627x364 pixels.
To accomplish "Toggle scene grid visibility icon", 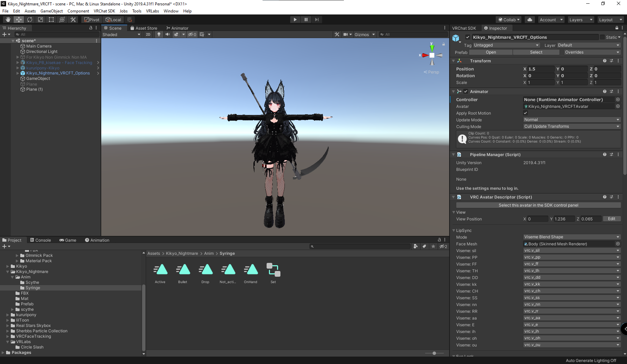I will click(x=202, y=34).
